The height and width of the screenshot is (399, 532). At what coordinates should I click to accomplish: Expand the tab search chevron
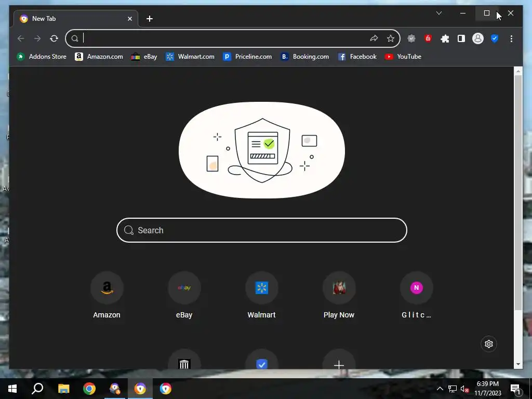click(x=438, y=13)
